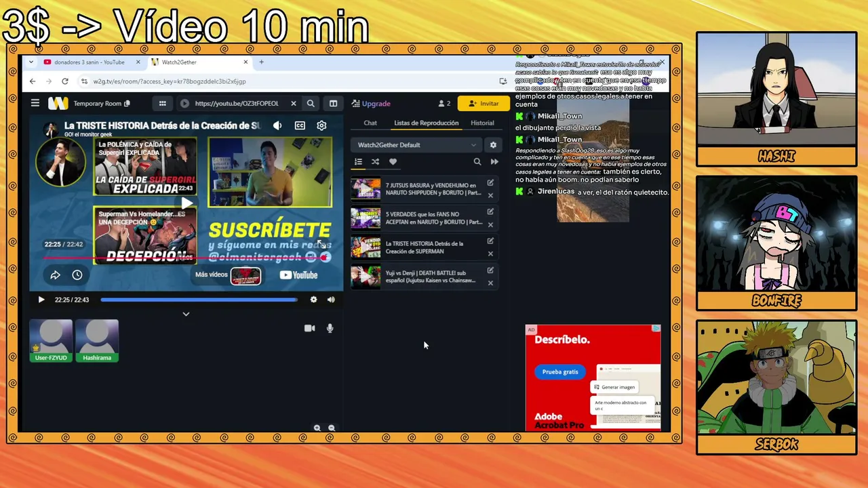
Task: Show playlist favorites heart
Action: click(393, 161)
